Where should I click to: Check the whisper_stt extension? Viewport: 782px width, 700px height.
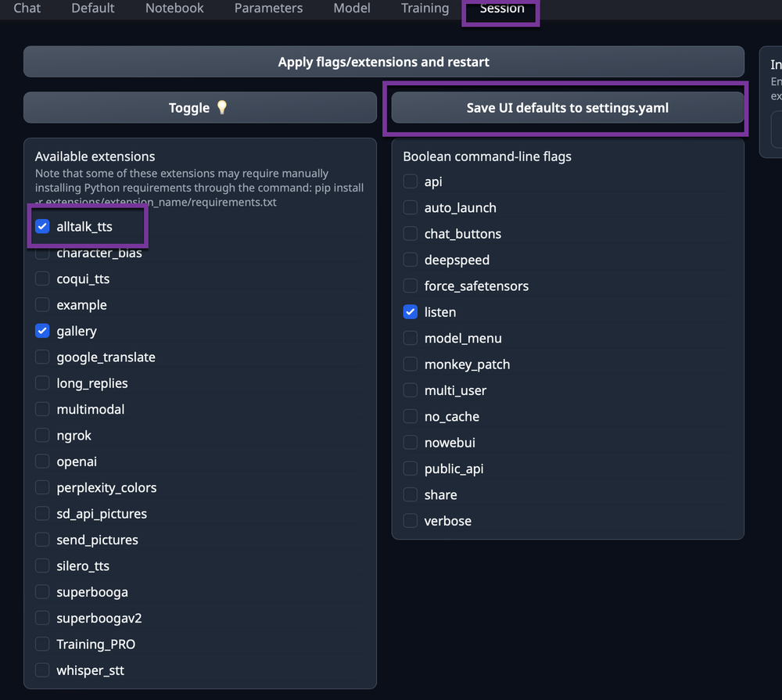pyautogui.click(x=42, y=669)
